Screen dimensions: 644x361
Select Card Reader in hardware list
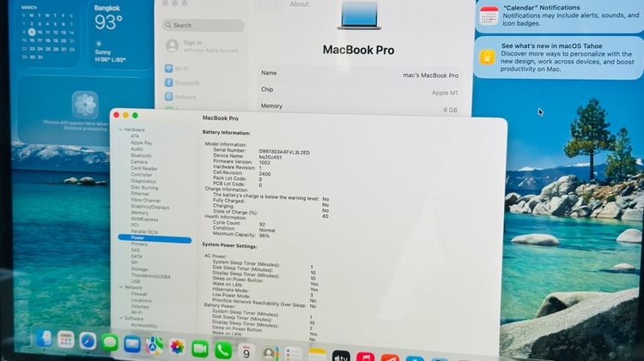144,168
